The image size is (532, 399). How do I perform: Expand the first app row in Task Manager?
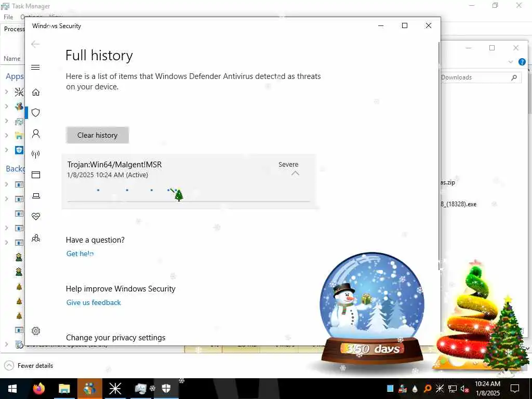(x=6, y=91)
